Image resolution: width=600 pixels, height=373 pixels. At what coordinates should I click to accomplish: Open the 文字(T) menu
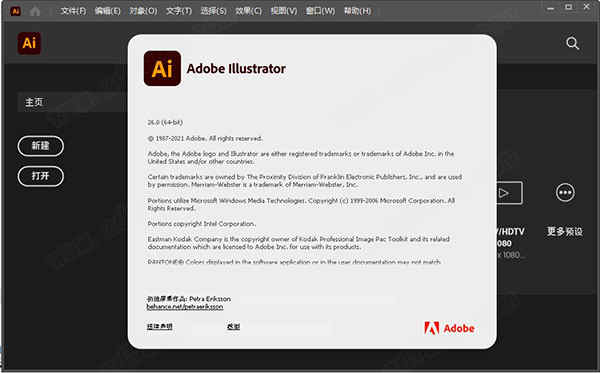[x=179, y=11]
